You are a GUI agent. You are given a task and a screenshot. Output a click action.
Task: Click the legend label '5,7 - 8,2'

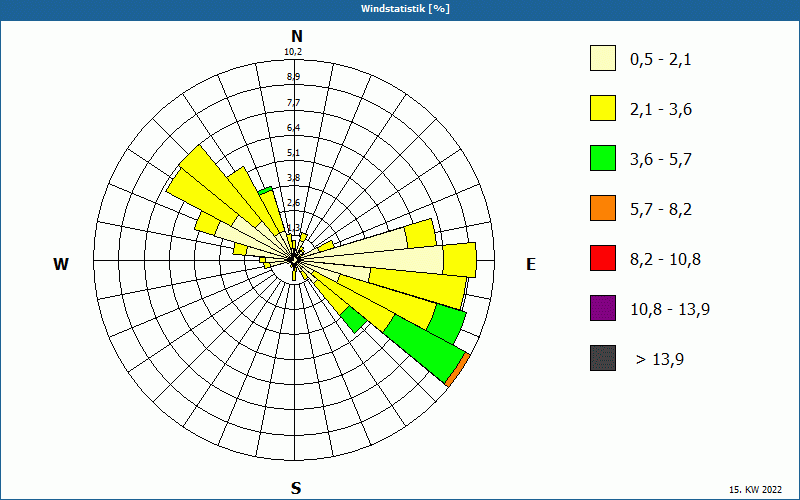(x=661, y=210)
